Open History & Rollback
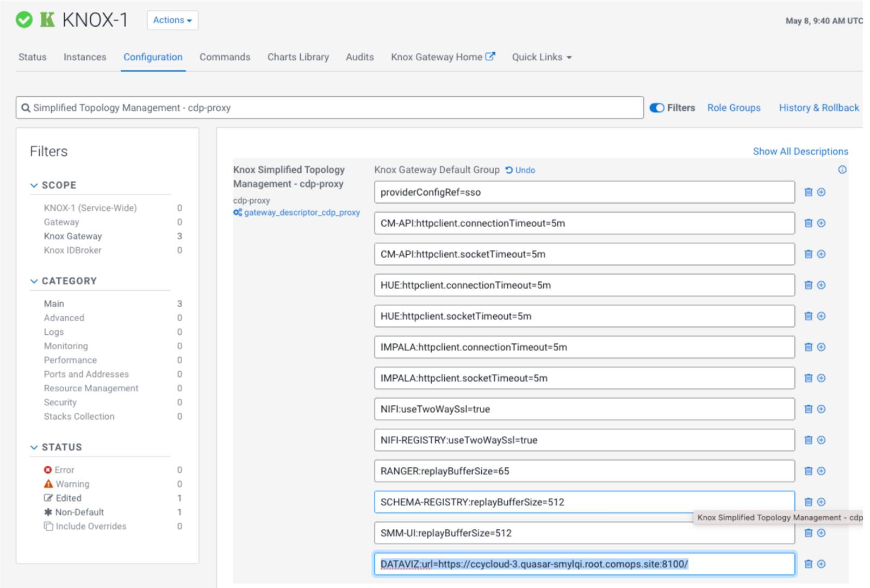Image resolution: width=870 pixels, height=588 pixels. click(818, 108)
